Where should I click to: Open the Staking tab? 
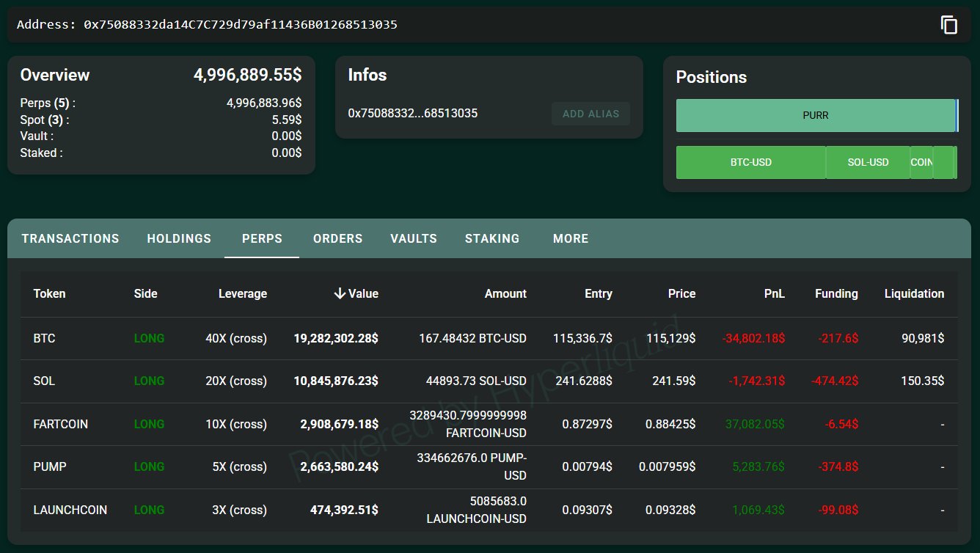coord(492,238)
